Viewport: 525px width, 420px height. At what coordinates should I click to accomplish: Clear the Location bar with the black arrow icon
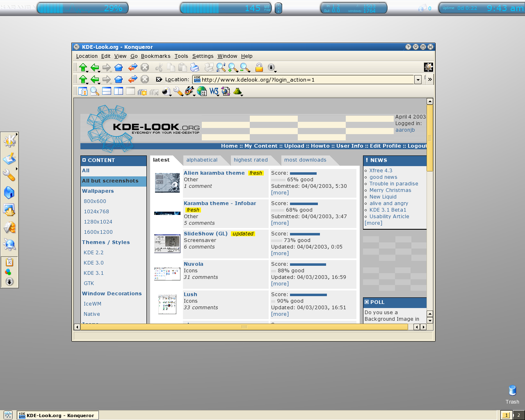pyautogui.click(x=159, y=80)
